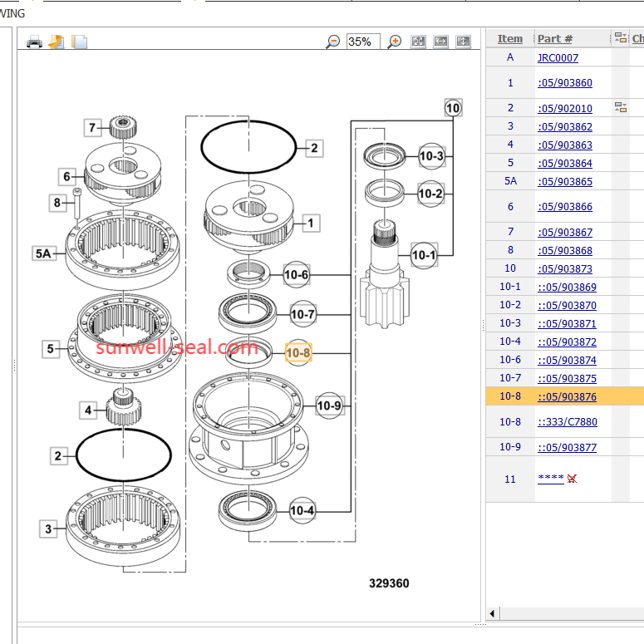Open part link 333/C7880
The image size is (644, 644).
click(x=567, y=422)
